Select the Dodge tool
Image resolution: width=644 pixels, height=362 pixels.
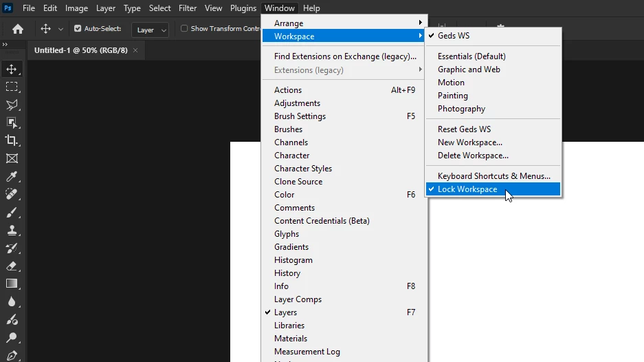(12, 337)
